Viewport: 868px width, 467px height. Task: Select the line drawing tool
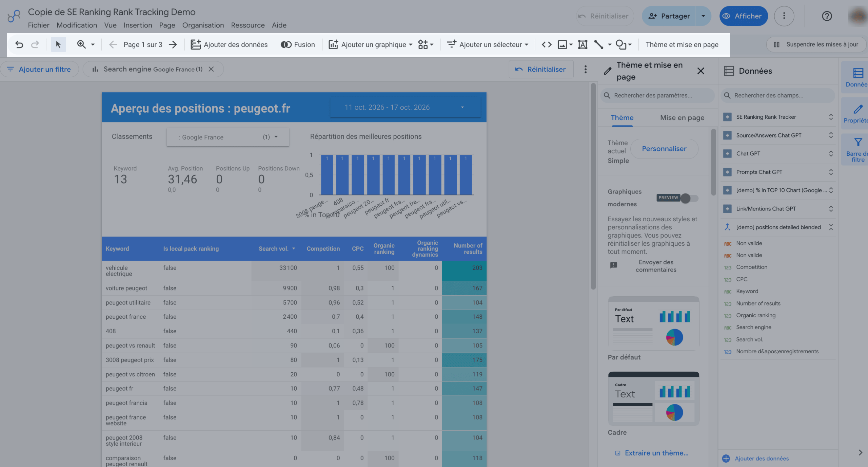click(x=599, y=44)
